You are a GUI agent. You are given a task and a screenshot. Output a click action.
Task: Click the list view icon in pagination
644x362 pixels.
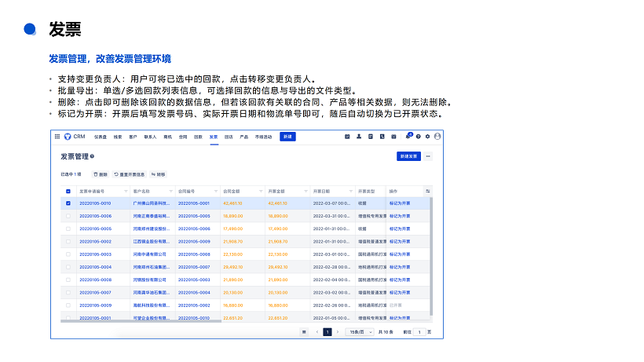coord(304,332)
